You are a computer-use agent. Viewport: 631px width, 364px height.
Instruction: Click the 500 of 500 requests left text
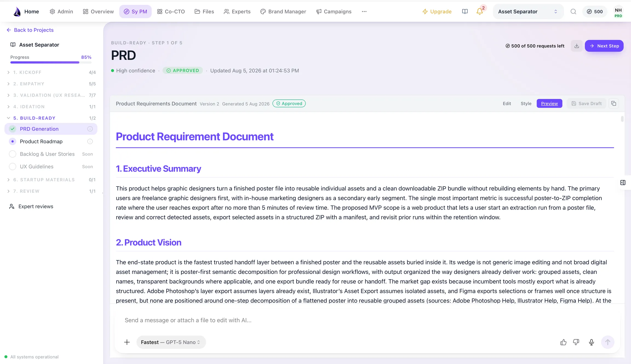pyautogui.click(x=535, y=46)
